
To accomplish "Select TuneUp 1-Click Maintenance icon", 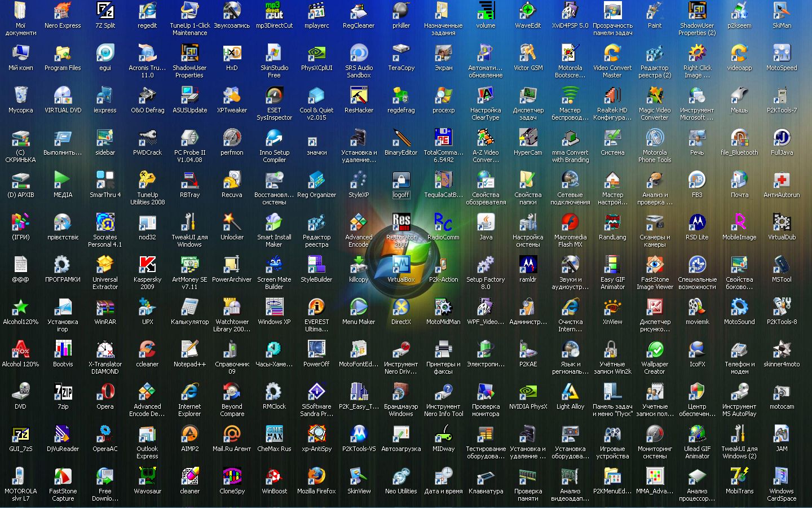I will coord(189,10).
